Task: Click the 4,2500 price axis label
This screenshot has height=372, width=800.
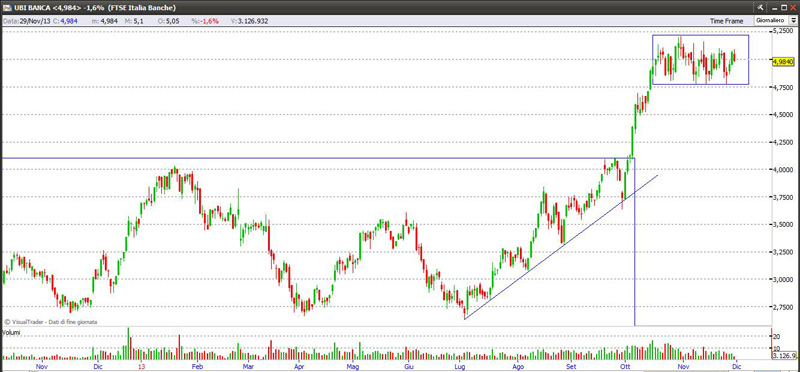Action: point(782,142)
